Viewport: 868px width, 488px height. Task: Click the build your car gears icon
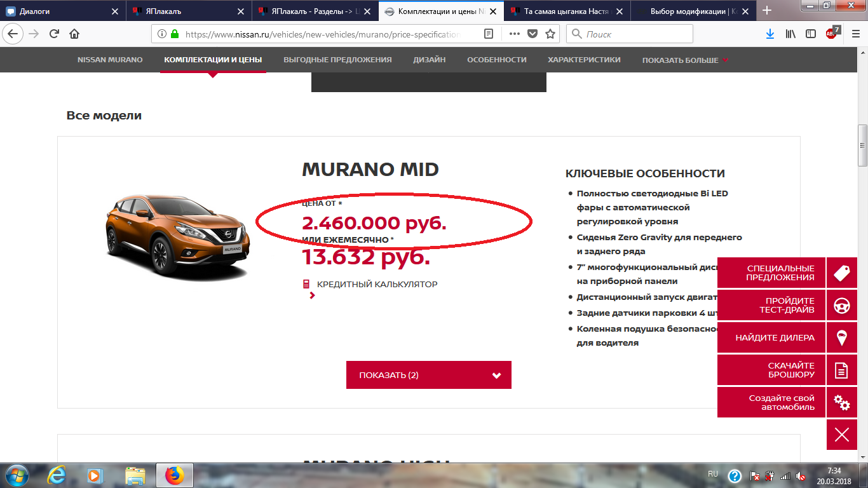point(841,403)
